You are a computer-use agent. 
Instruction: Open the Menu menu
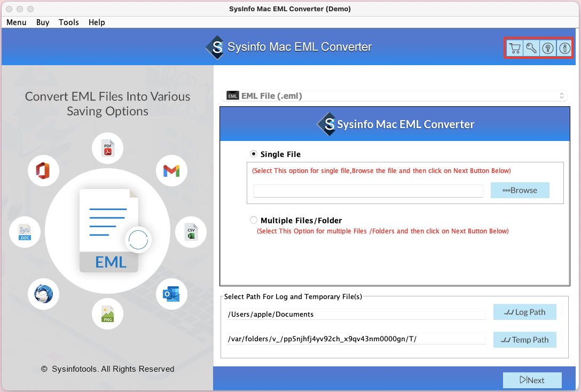click(x=17, y=22)
